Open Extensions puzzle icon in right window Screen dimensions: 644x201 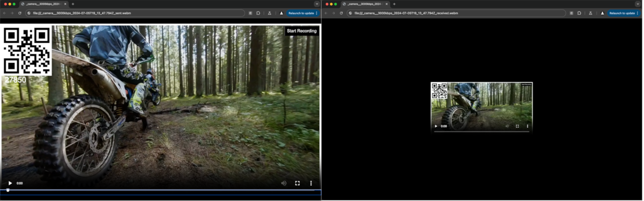580,13
